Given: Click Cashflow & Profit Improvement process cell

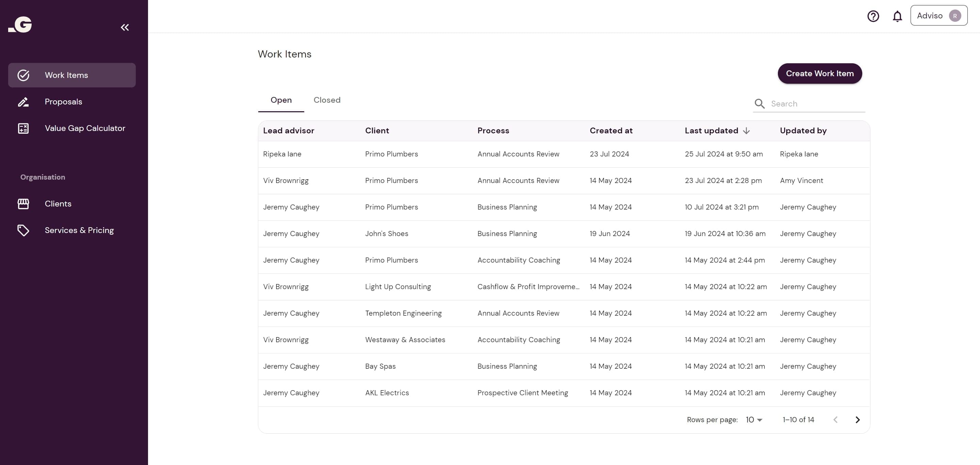Looking at the screenshot, I should click(x=528, y=287).
